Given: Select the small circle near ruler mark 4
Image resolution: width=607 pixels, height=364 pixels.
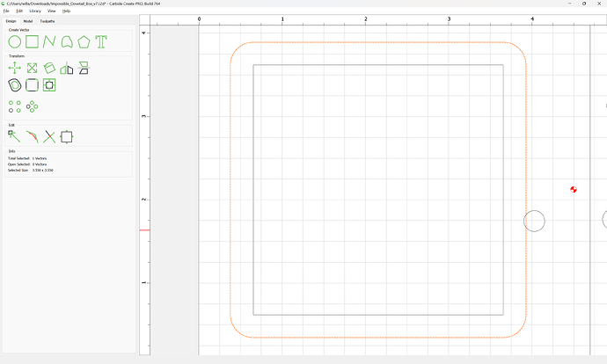Looking at the screenshot, I should [x=534, y=221].
